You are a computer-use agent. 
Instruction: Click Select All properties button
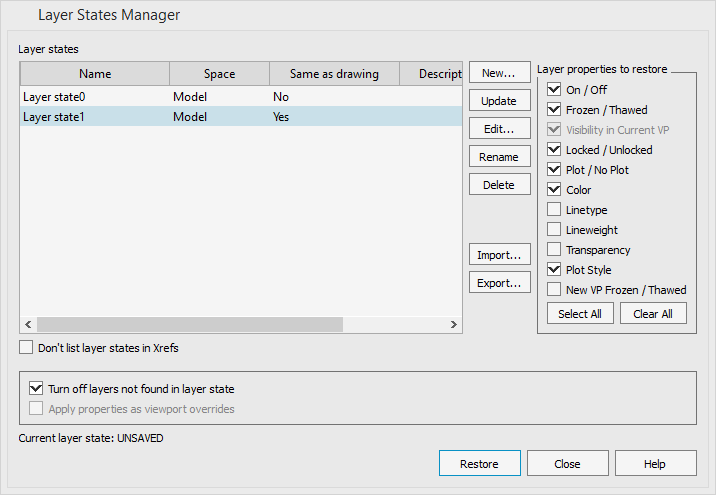pos(579,314)
